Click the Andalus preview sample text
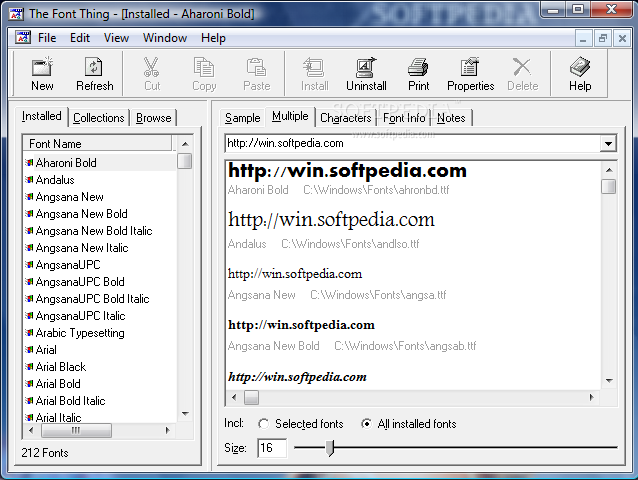Screen dimensions: 638x480 point(331,220)
